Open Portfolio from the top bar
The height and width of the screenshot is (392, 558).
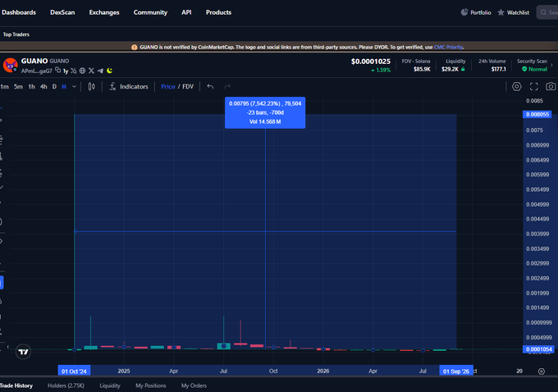476,12
